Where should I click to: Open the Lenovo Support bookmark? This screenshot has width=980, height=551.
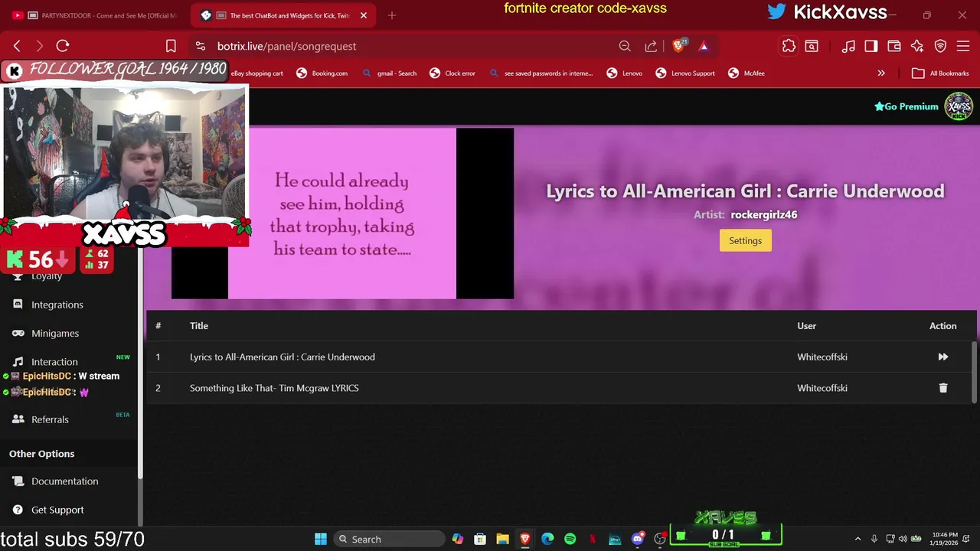[685, 73]
